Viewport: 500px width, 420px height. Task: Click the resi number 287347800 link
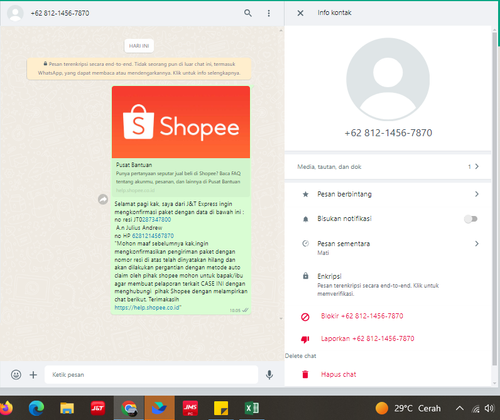157,220
